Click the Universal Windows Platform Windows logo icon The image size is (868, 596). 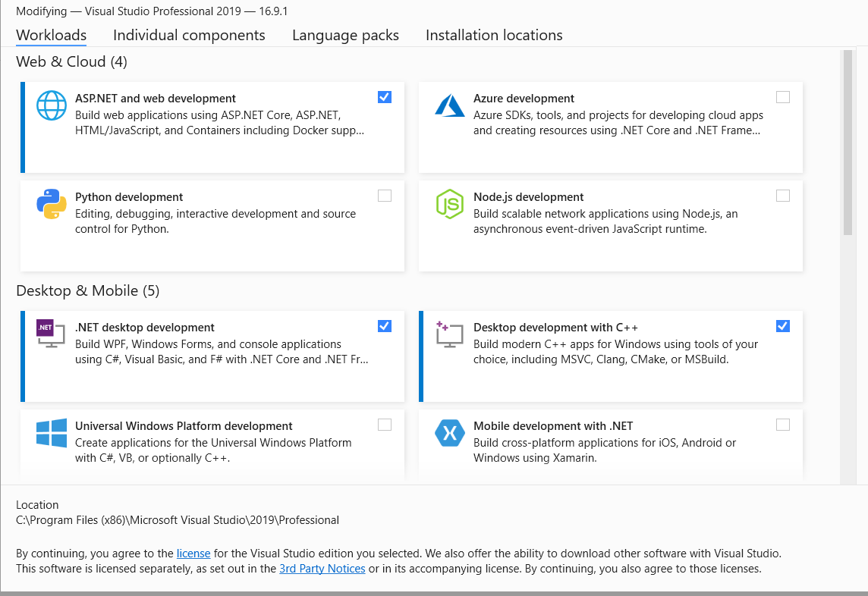click(52, 433)
